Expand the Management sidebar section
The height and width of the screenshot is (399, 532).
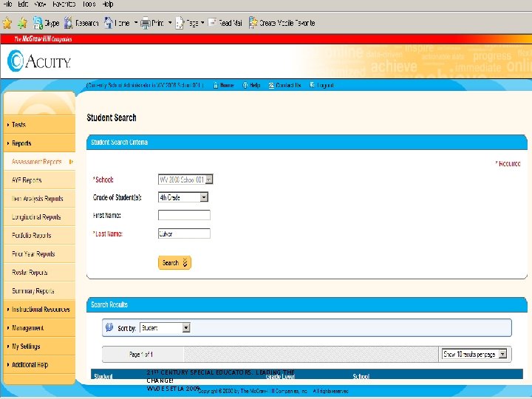[x=39, y=328]
